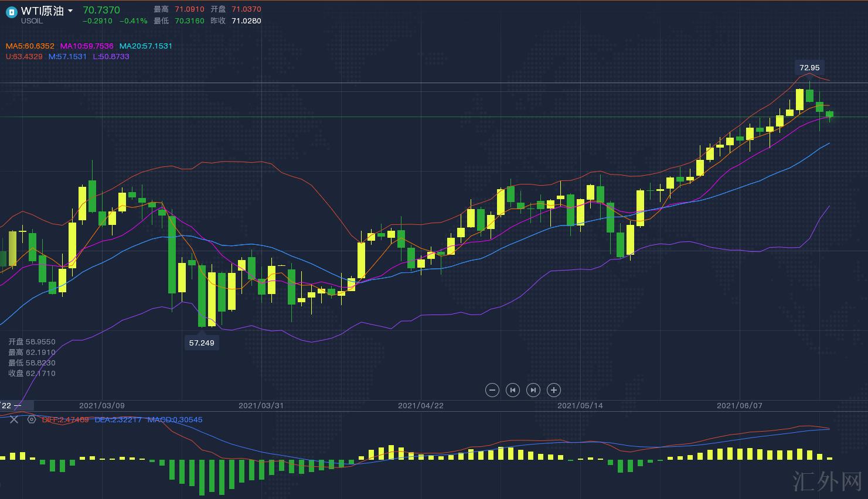Click the MA5 indicator label
This screenshot has width=868, height=499.
30,46
